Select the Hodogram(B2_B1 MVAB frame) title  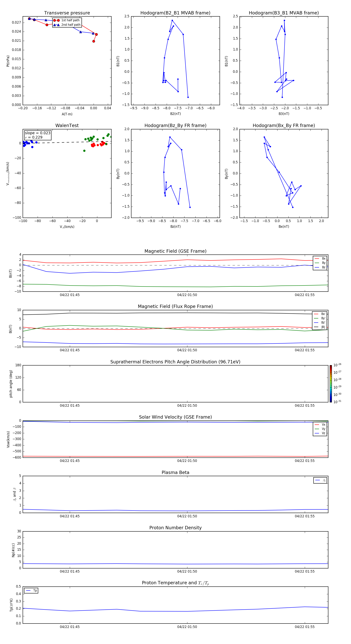[x=175, y=13]
